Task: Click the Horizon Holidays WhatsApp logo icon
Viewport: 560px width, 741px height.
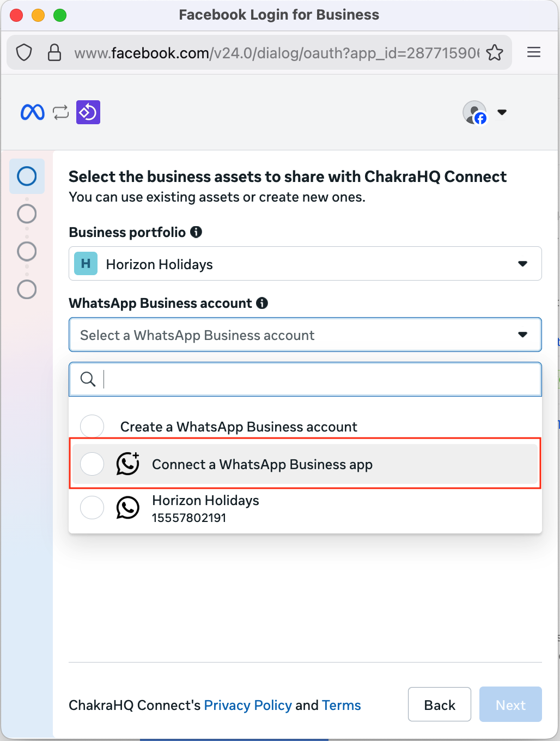Action: (128, 508)
